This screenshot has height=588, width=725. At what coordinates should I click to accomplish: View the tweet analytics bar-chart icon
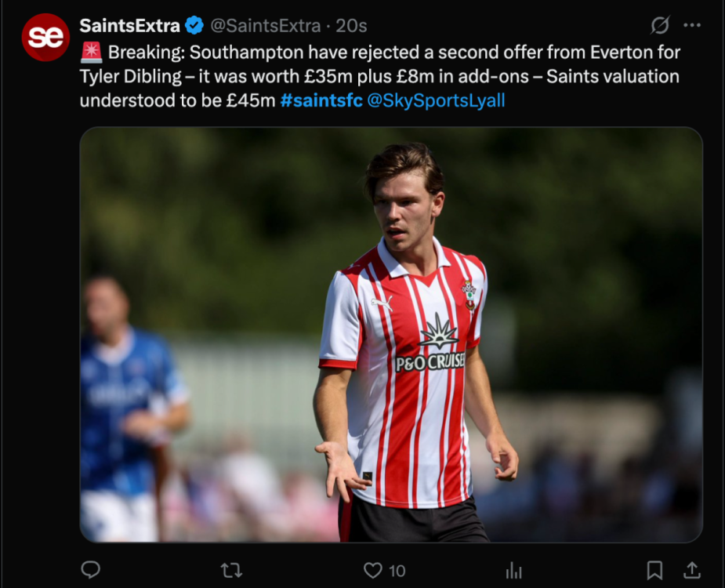click(514, 570)
